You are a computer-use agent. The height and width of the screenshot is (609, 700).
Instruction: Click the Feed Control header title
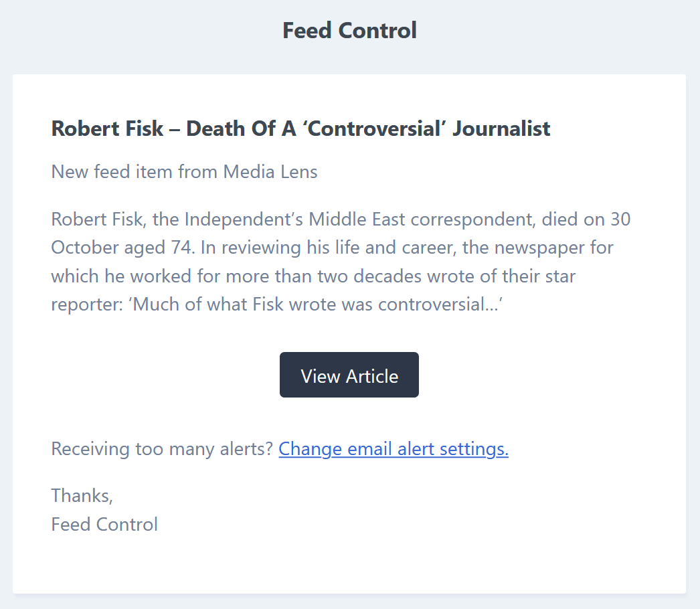tap(349, 30)
